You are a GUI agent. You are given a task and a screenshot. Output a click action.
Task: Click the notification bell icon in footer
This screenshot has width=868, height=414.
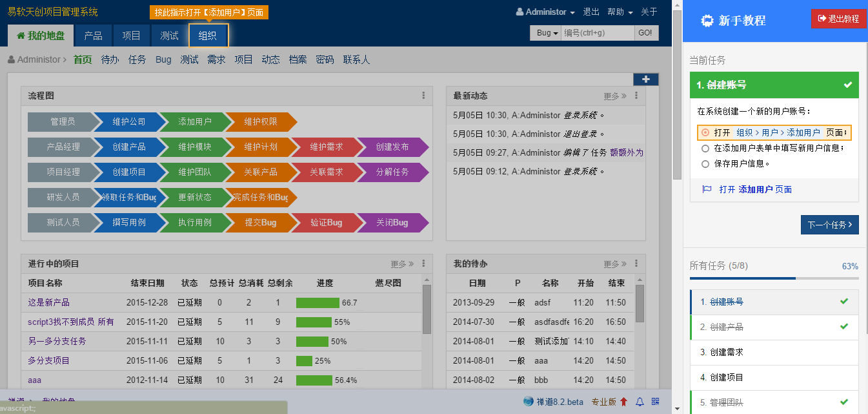pos(640,402)
